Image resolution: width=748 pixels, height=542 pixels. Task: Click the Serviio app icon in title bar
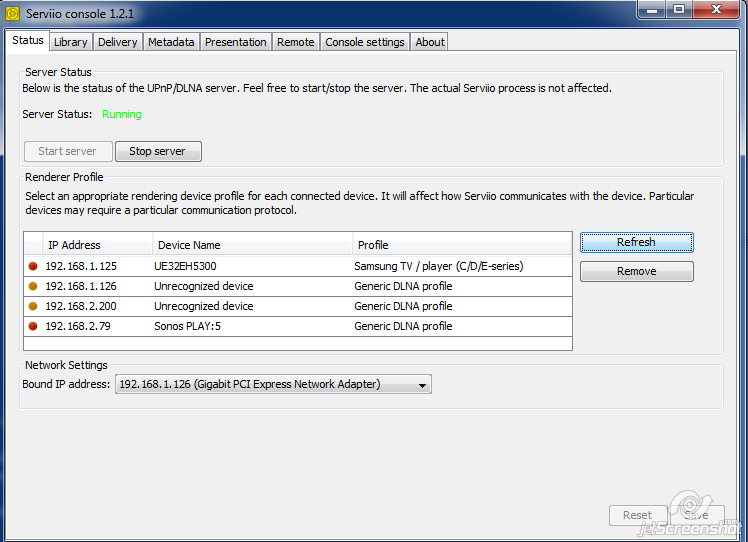click(13, 13)
